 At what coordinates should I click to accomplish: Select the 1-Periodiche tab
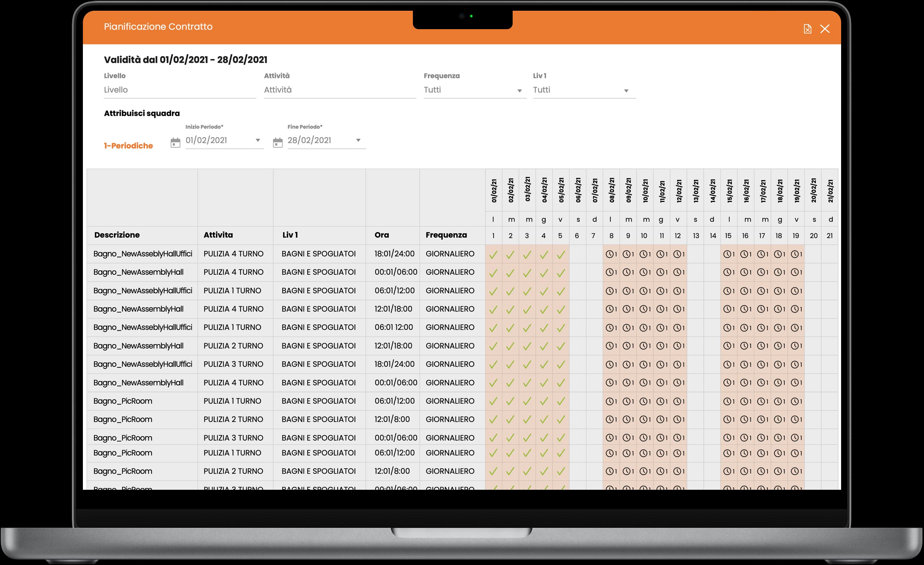(128, 146)
